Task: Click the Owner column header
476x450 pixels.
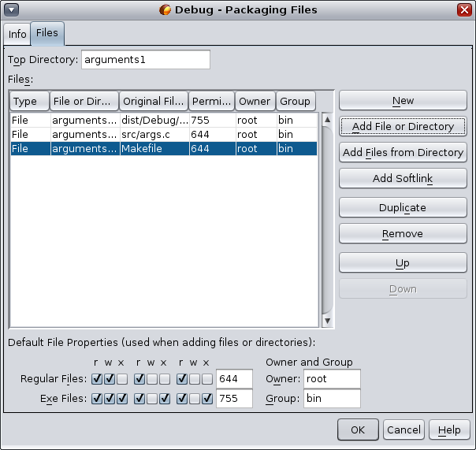Action: (255, 101)
